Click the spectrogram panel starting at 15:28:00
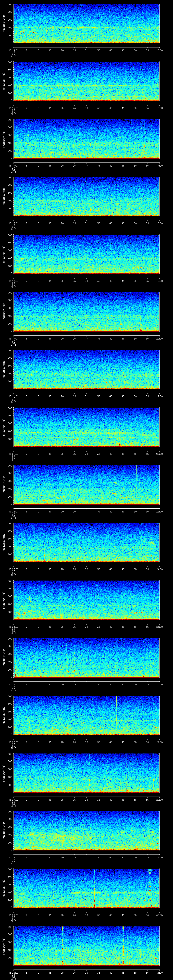Viewport: 173px width, 980px height. (x=87, y=831)
